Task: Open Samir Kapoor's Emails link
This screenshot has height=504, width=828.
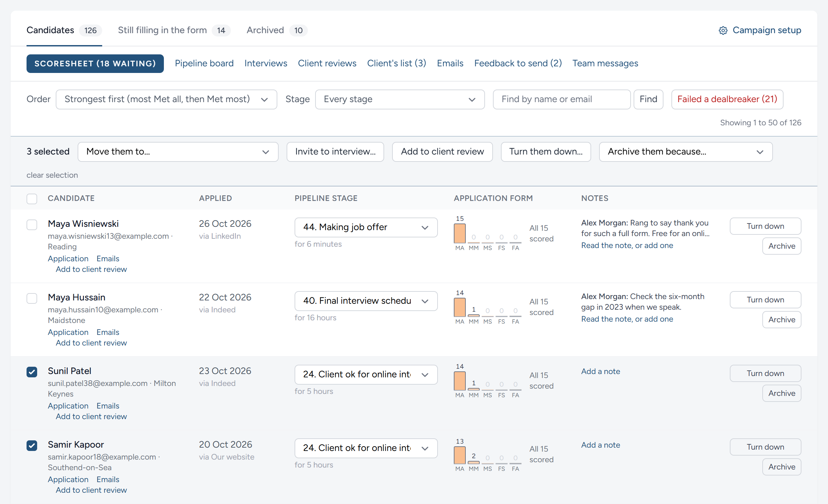Action: 107,479
